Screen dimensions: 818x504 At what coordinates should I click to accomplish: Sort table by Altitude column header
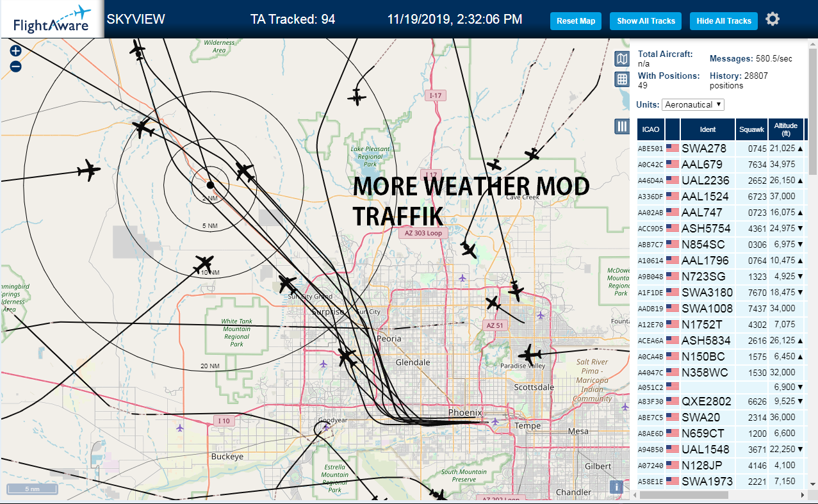point(786,129)
